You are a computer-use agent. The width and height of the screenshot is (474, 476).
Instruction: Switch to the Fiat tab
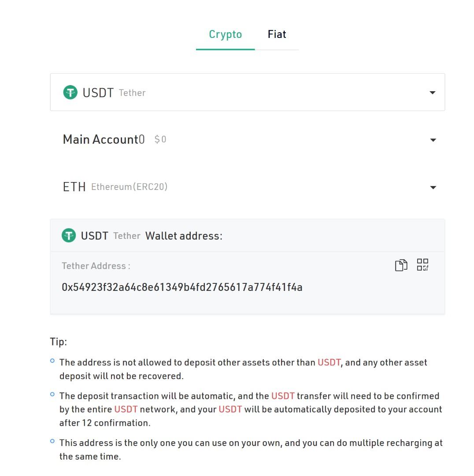277,34
